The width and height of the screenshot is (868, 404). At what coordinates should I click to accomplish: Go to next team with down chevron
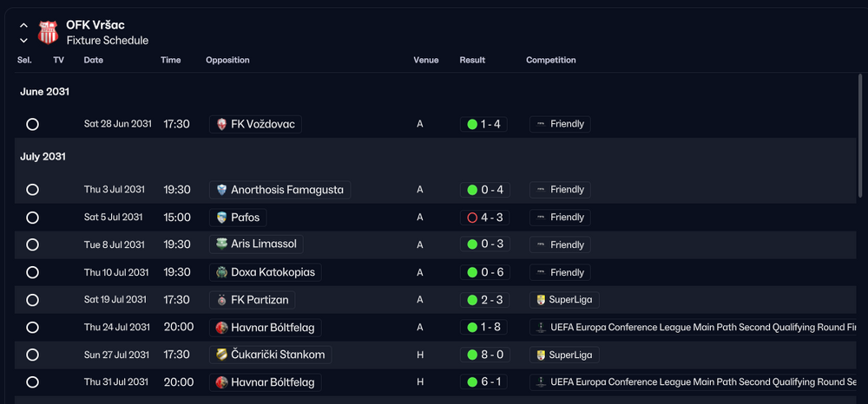click(23, 41)
